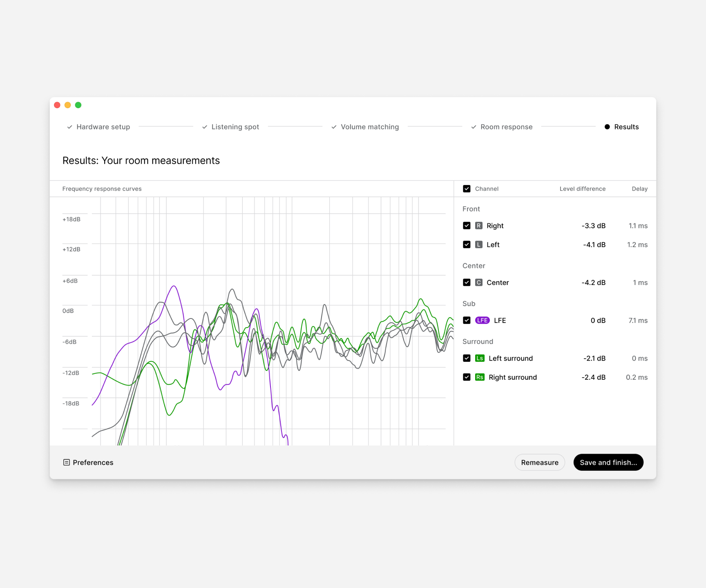Click the Remeasure button
Image resolution: width=706 pixels, height=588 pixels.
(x=540, y=462)
